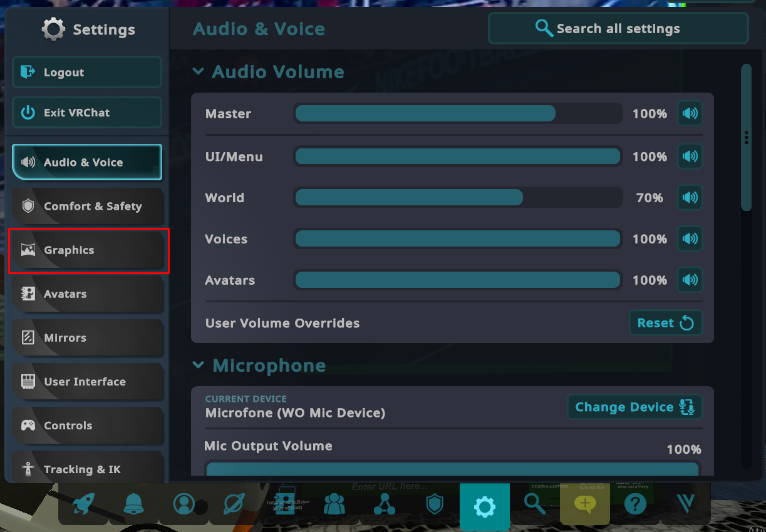Open Comfort & Safety settings
Image resolution: width=766 pixels, height=532 pixels.
coord(87,206)
